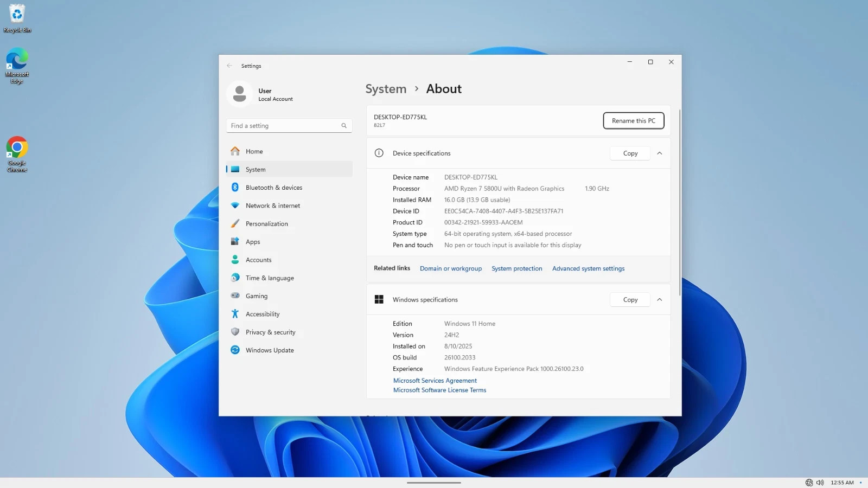Click the PC name DESKTOP-ED775KL in the top card
Image resolution: width=868 pixels, height=488 pixels.
coord(400,117)
